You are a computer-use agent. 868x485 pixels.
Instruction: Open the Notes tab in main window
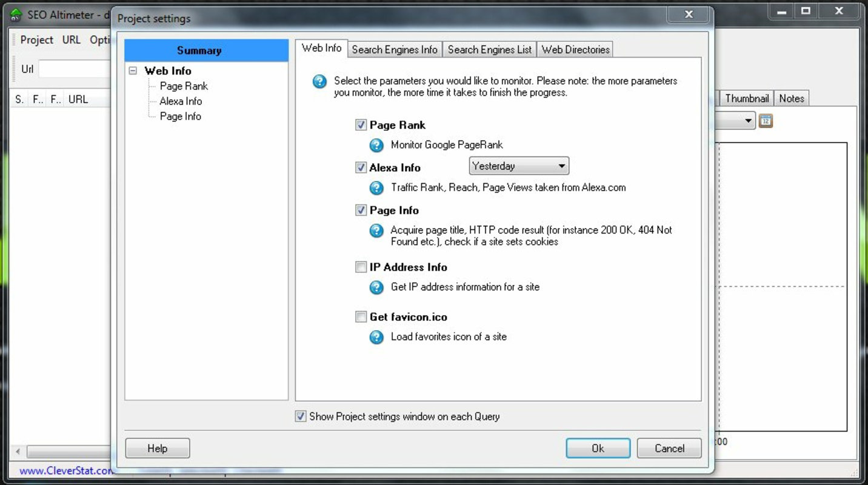[x=792, y=98]
